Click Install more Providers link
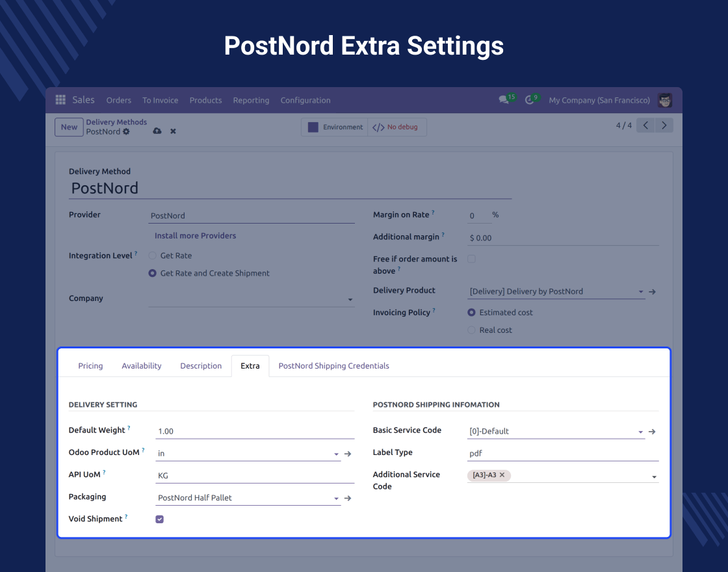 [196, 236]
